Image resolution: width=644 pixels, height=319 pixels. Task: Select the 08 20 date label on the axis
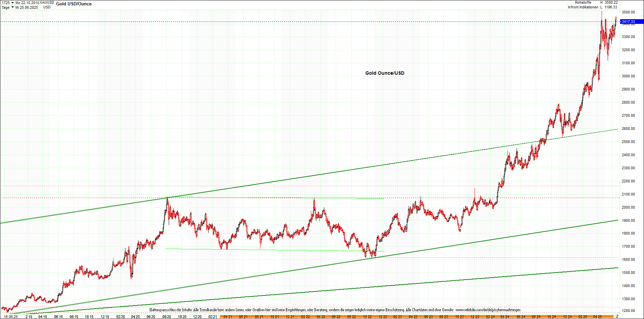tap(167, 317)
